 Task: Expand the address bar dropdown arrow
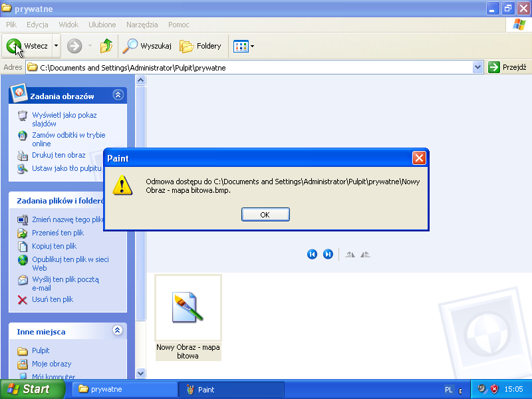click(x=477, y=67)
